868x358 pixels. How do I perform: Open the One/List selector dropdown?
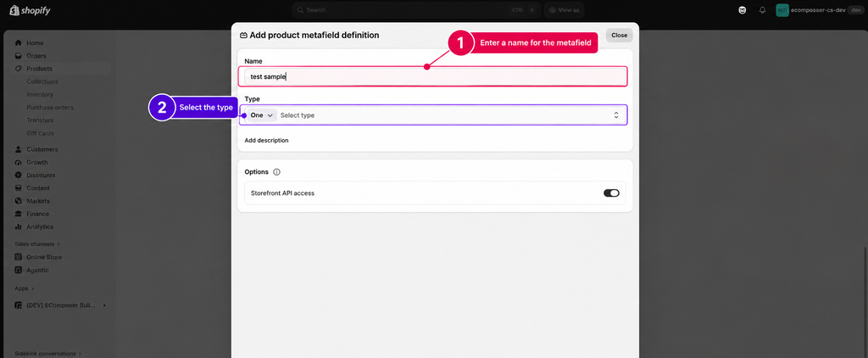coord(261,115)
